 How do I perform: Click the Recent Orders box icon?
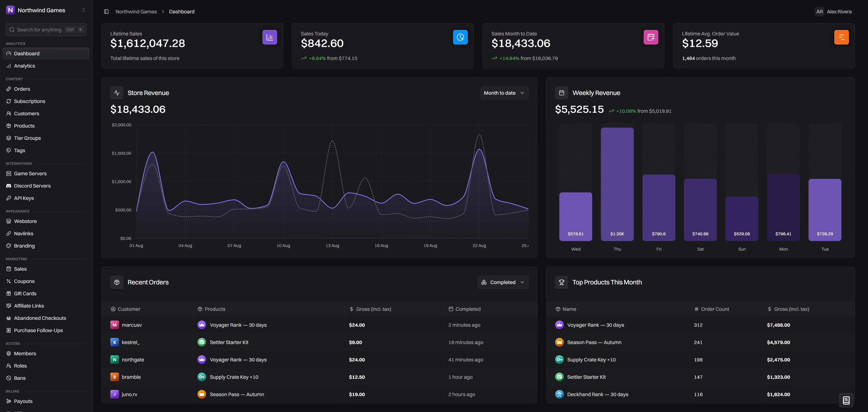pos(117,282)
